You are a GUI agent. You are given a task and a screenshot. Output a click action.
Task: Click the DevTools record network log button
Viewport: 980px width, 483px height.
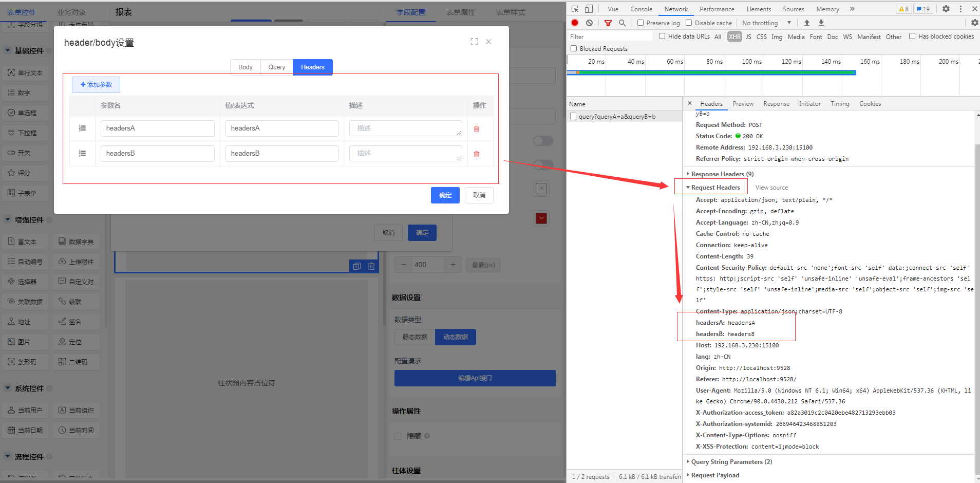tap(575, 23)
